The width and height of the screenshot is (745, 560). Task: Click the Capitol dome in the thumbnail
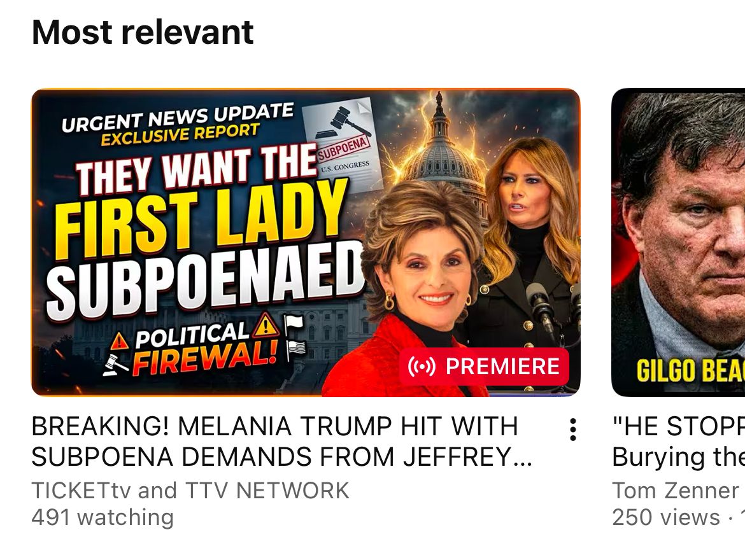(439, 152)
